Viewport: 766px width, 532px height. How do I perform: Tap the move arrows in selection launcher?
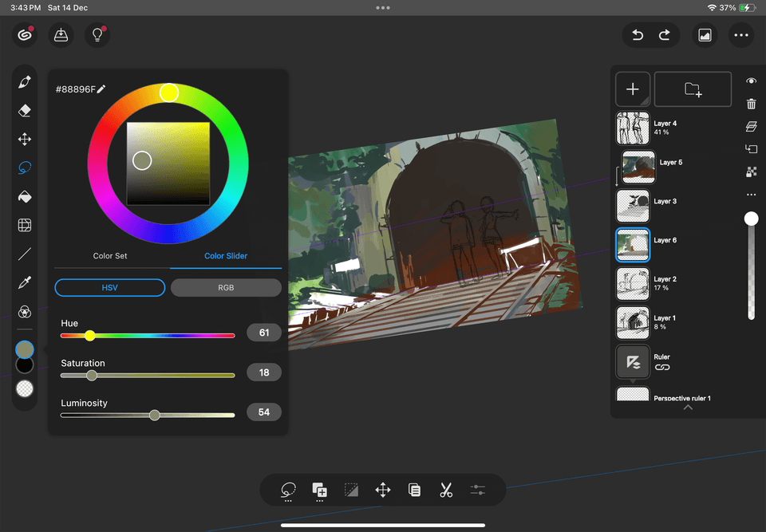(382, 490)
